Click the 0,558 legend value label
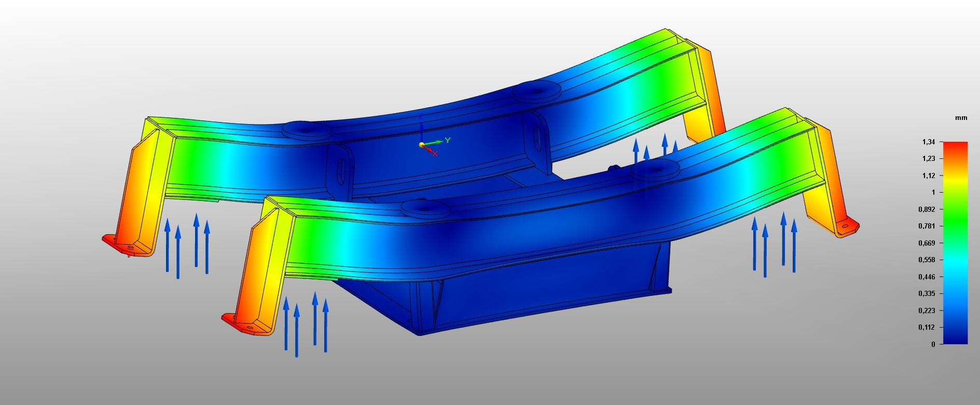 (927, 260)
